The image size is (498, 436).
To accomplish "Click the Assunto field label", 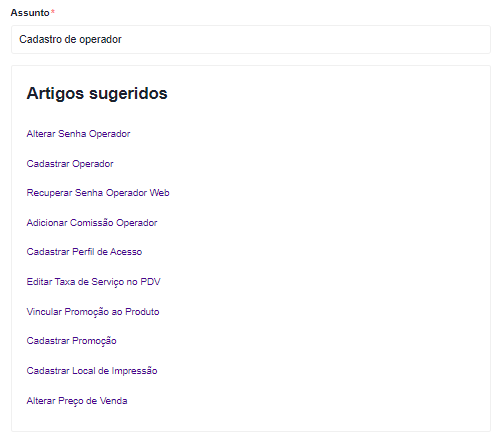I will [x=30, y=13].
